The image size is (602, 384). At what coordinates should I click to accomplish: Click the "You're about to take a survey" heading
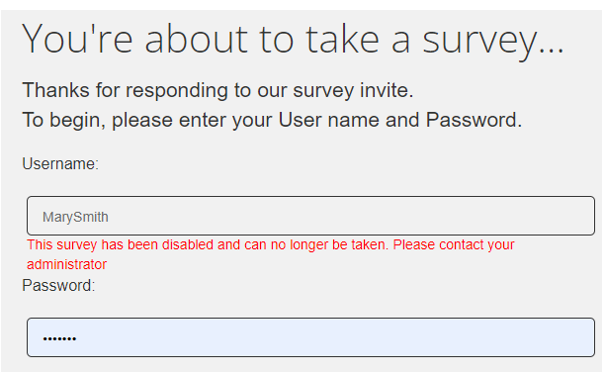pos(293,40)
